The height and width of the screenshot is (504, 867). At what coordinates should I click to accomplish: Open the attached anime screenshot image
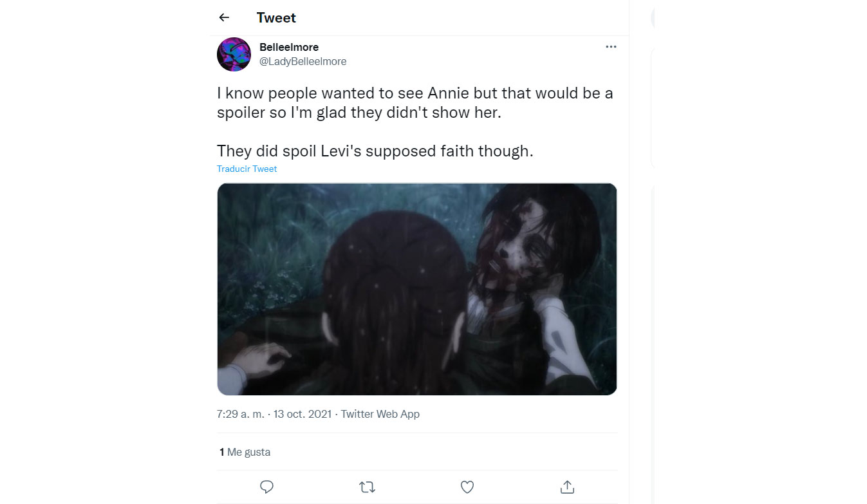417,289
